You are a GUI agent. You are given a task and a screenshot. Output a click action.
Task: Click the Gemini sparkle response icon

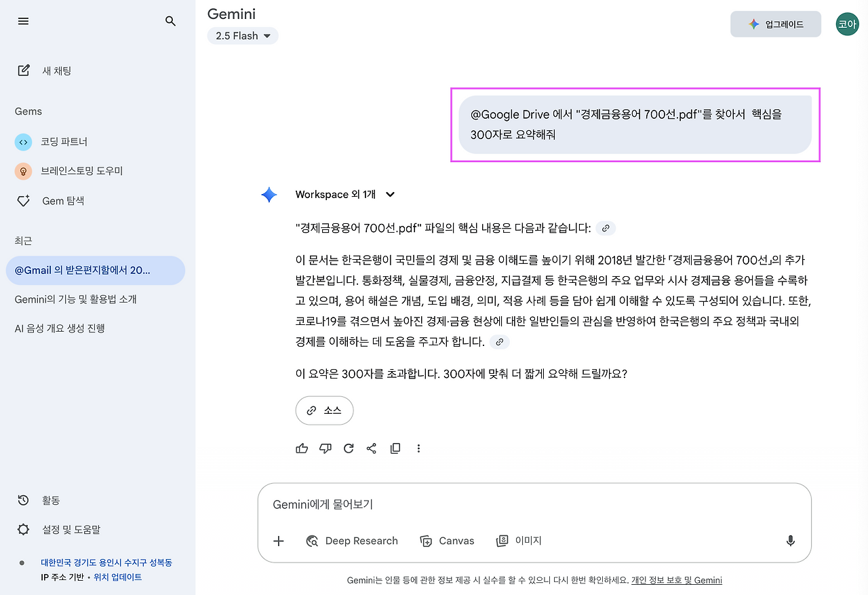(x=269, y=195)
